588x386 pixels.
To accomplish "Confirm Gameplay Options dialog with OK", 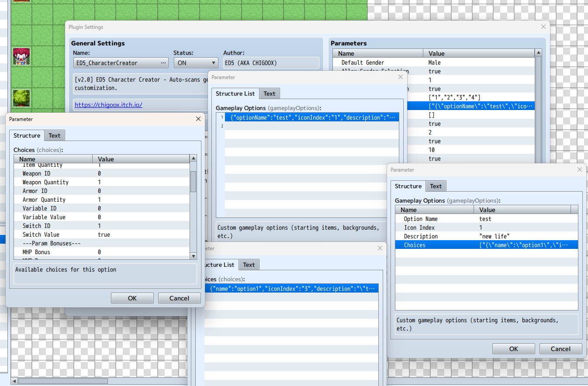I will pos(513,349).
